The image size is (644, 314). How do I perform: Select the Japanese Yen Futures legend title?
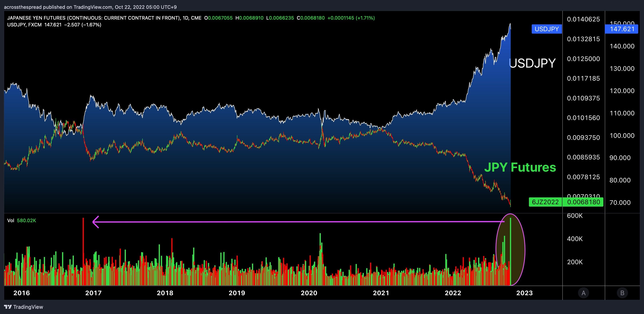point(104,18)
